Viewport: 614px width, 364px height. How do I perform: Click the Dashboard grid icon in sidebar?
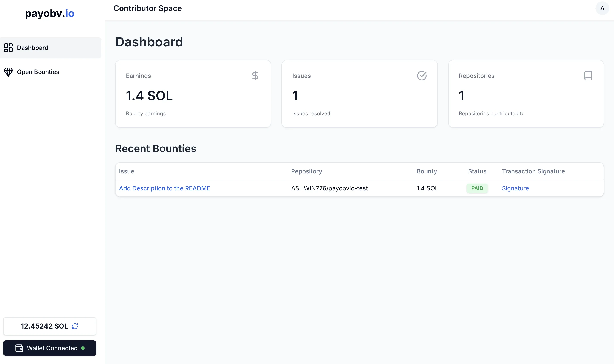(x=8, y=48)
